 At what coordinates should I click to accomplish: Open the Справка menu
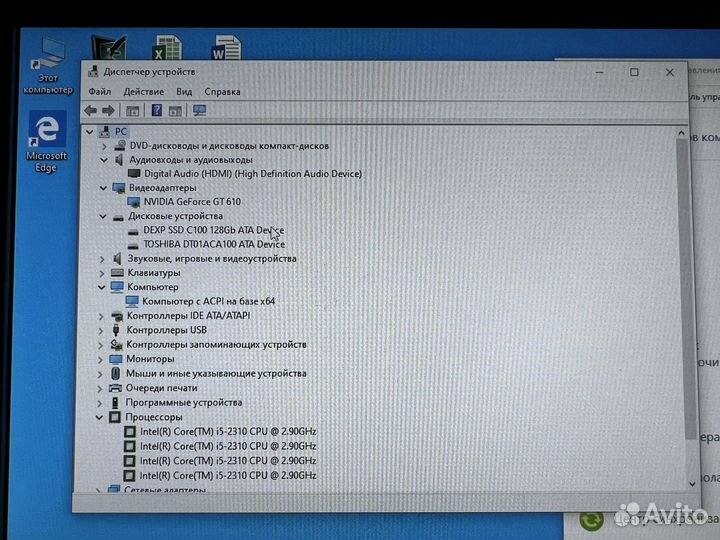(x=222, y=92)
